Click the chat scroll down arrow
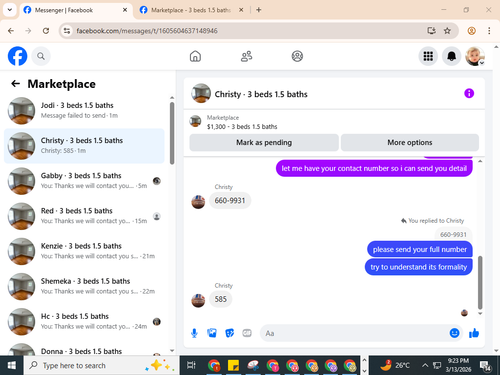Viewport: 500px width, 375px height. click(x=480, y=313)
